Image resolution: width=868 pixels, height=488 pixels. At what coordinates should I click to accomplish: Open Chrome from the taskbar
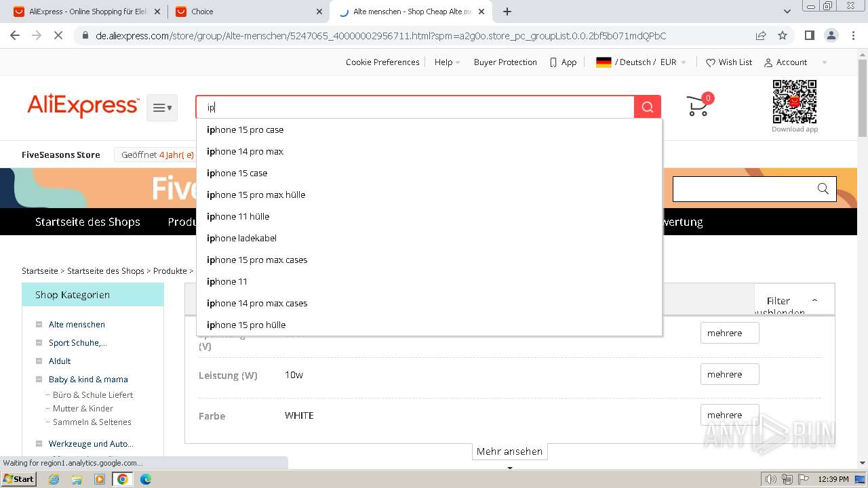click(x=122, y=479)
